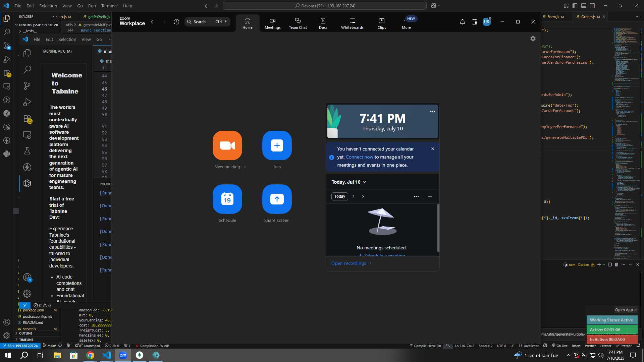Open new terminal dropdown arrow
This screenshot has width=644, height=362.
click(x=604, y=264)
